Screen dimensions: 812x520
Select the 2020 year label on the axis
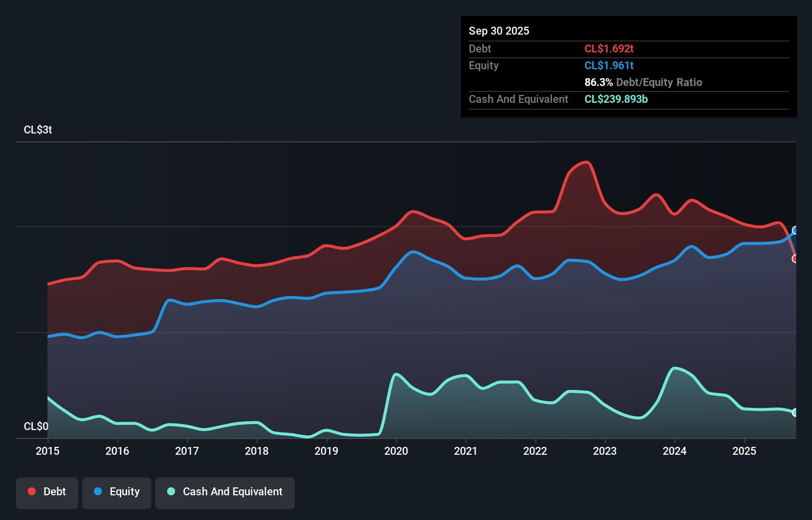point(396,451)
